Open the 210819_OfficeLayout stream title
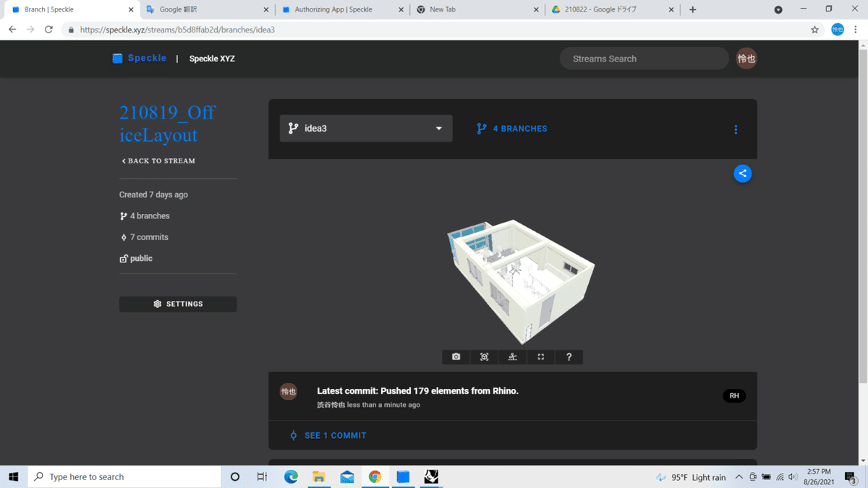The image size is (868, 488). pyautogui.click(x=168, y=124)
